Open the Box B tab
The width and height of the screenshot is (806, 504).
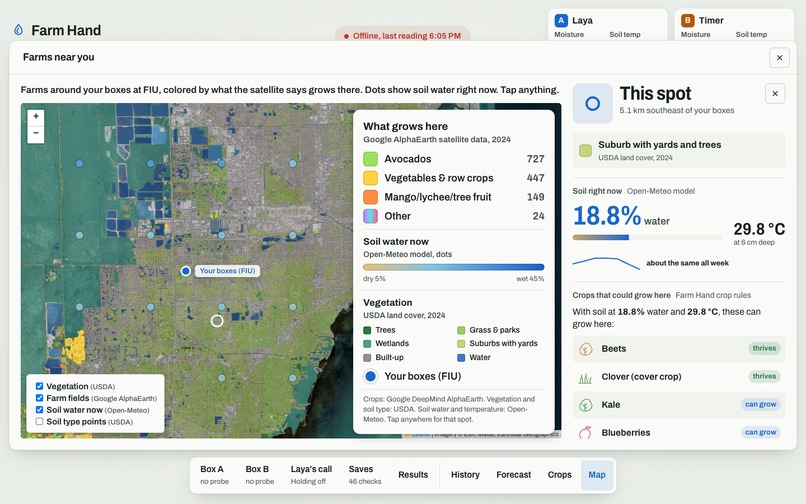click(x=260, y=475)
